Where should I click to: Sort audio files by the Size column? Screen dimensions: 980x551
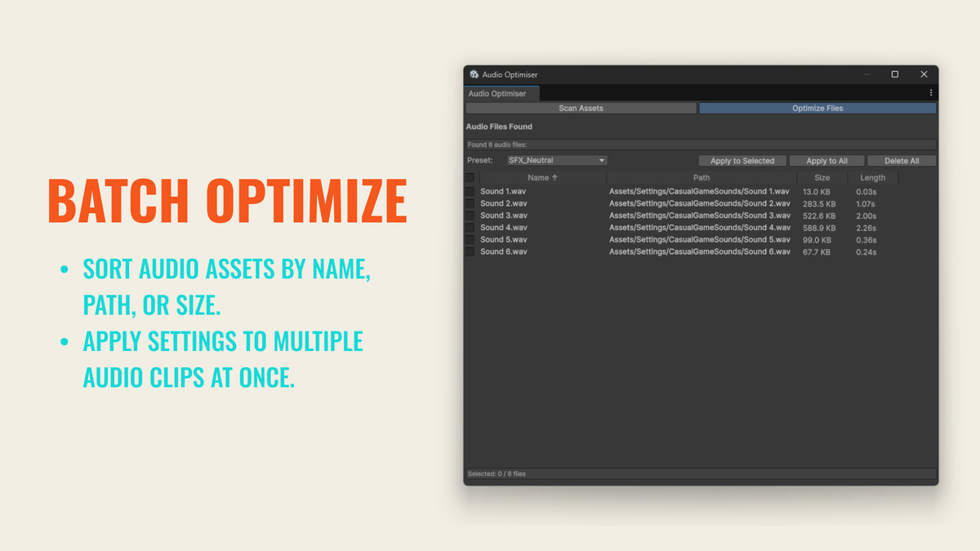click(822, 177)
